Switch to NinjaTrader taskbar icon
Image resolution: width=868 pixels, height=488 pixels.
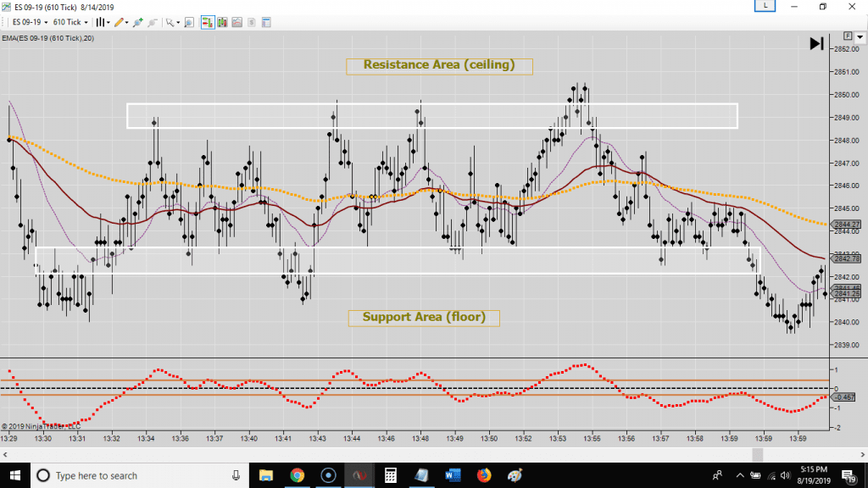coord(359,475)
